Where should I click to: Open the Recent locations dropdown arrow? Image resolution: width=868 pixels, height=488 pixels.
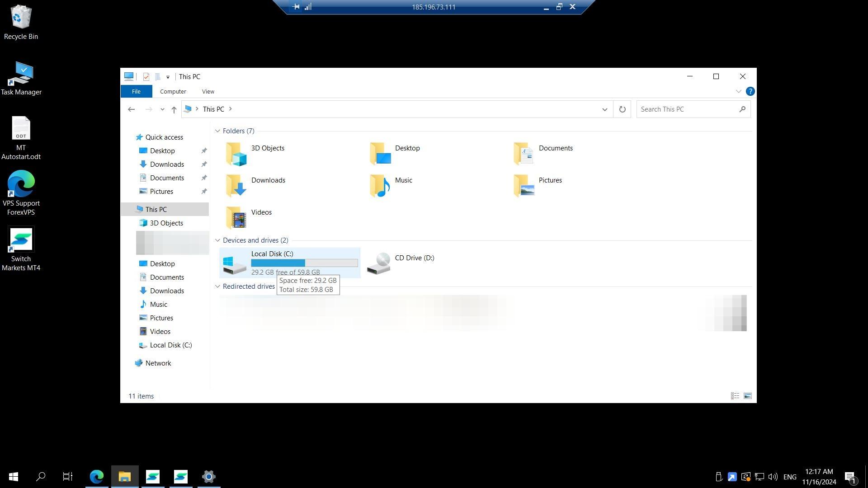162,109
